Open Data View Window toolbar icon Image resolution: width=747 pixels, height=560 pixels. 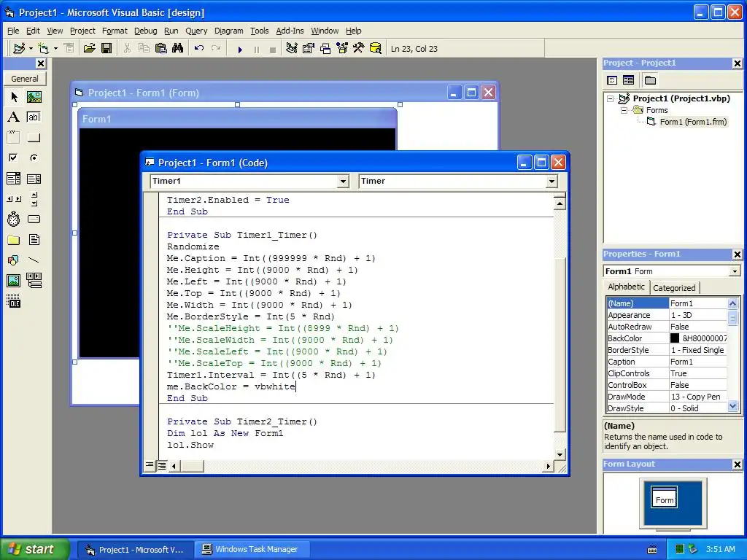pyautogui.click(x=376, y=49)
